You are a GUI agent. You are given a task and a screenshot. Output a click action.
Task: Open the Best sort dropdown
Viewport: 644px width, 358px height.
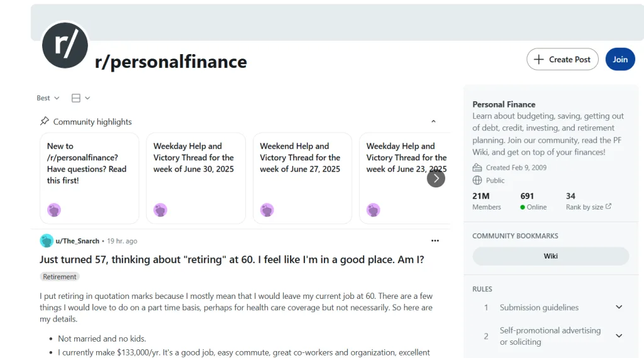coord(48,98)
